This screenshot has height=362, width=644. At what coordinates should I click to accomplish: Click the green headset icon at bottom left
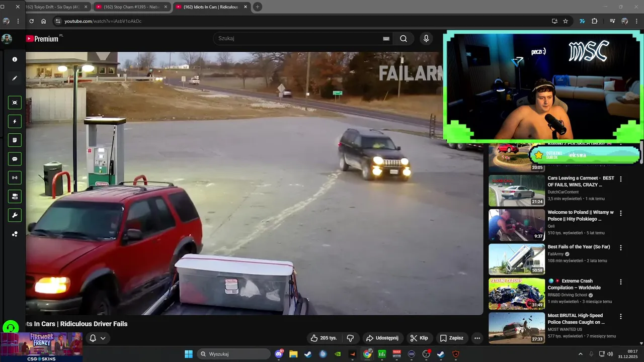pos(11,328)
